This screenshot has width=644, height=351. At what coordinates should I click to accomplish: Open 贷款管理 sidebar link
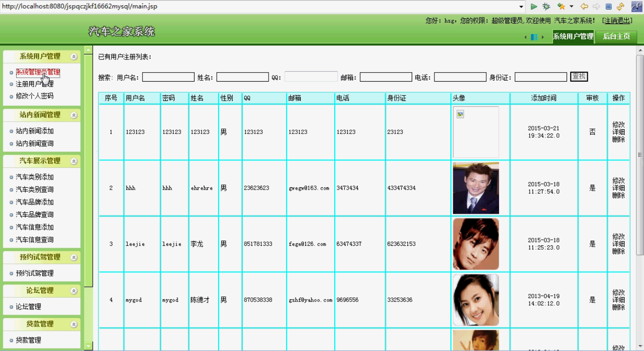tap(28, 340)
